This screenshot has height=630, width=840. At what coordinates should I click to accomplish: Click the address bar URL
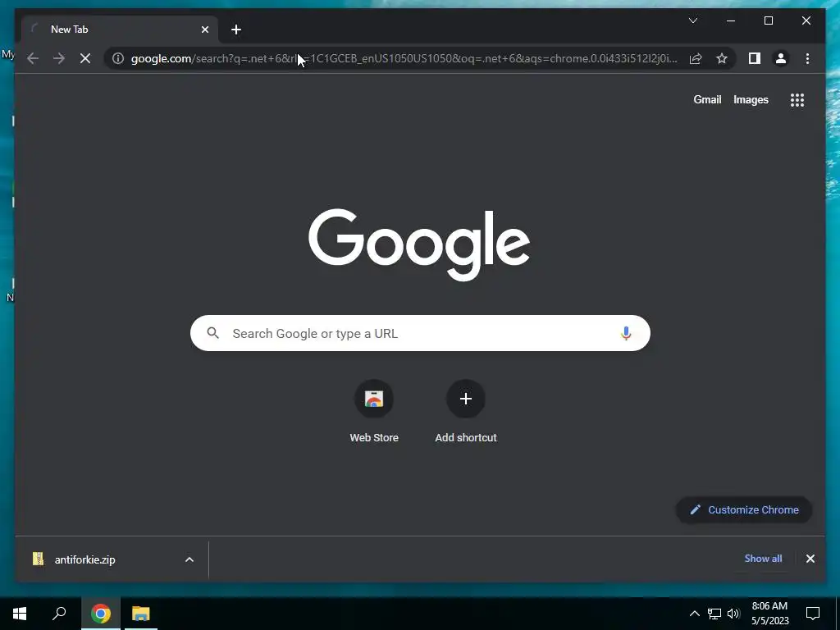click(404, 58)
